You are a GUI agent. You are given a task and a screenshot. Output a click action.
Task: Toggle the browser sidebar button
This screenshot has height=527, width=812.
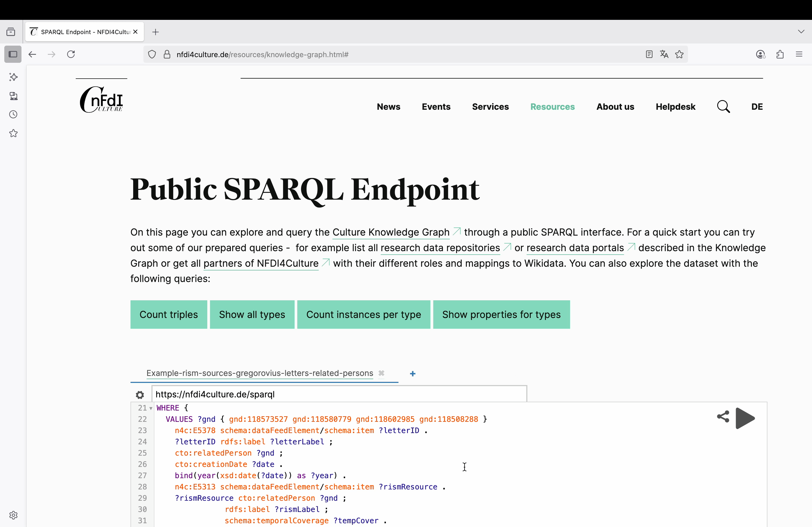pyautogui.click(x=13, y=54)
